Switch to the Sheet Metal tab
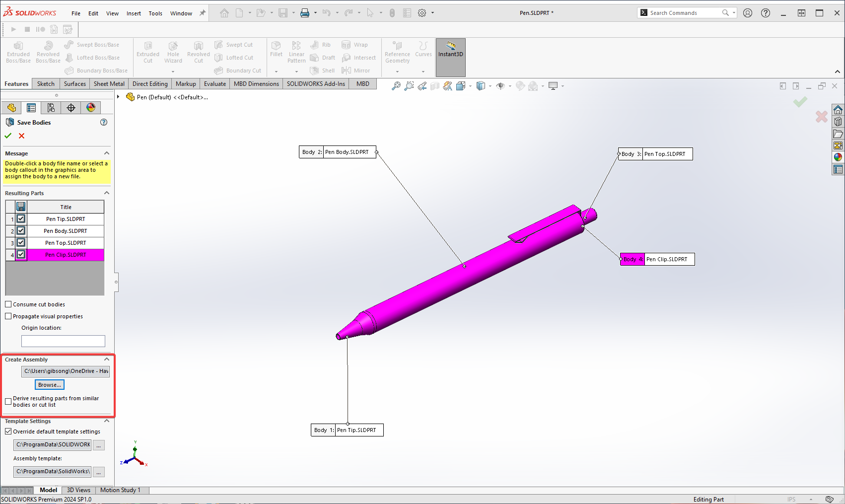The width and height of the screenshot is (845, 504). coord(109,84)
